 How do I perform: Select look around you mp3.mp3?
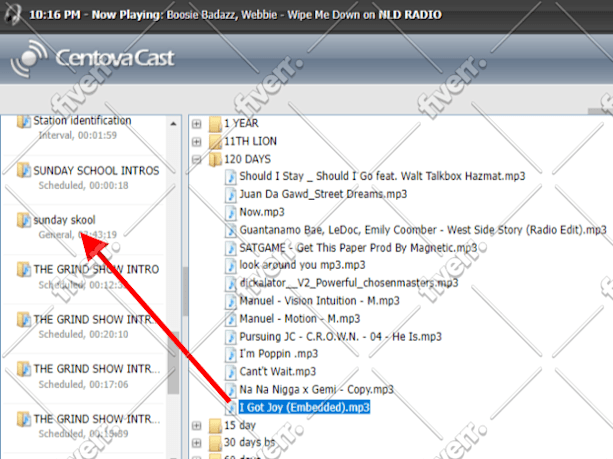coord(302,265)
